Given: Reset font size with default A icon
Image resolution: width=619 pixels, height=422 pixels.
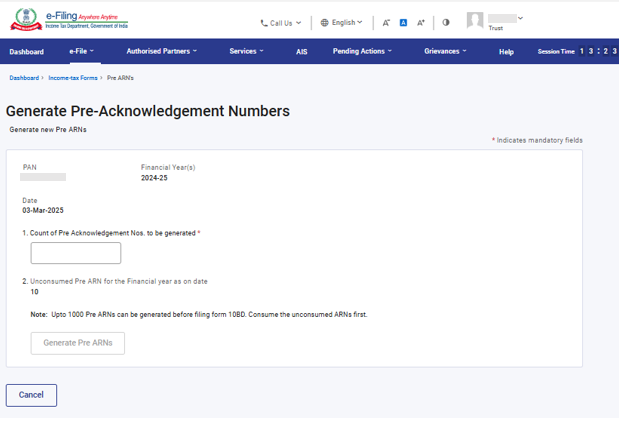Looking at the screenshot, I should (x=403, y=22).
